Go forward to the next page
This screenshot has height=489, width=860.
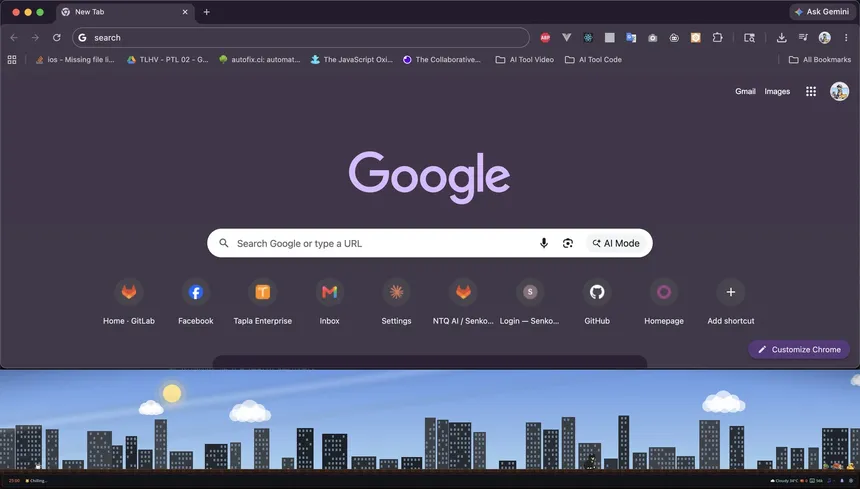[35, 37]
